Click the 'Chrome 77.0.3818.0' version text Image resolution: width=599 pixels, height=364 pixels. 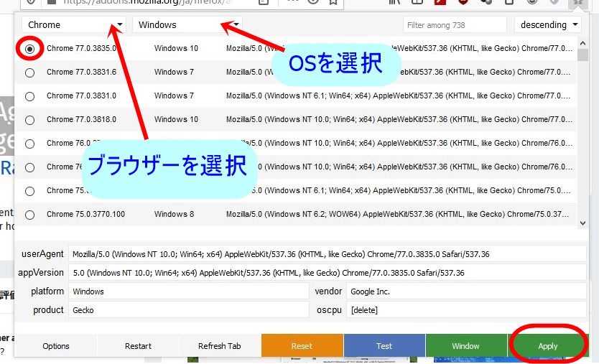pos(81,120)
